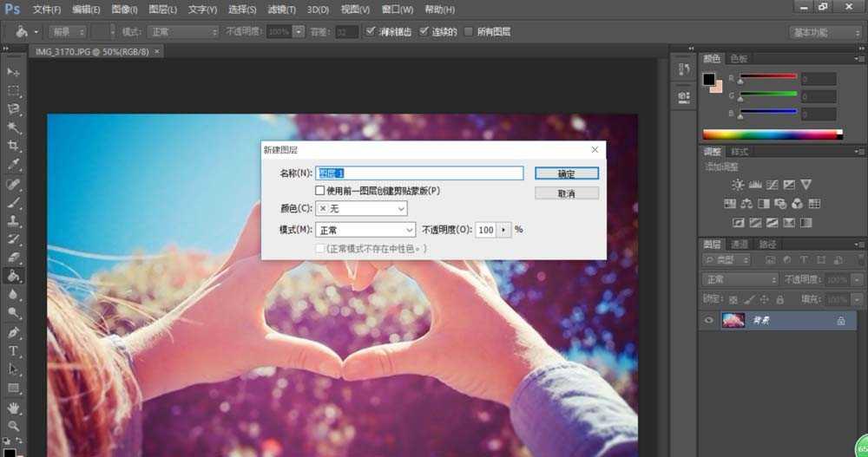Select the History Brush tool
This screenshot has height=457, width=868.
(x=13, y=239)
